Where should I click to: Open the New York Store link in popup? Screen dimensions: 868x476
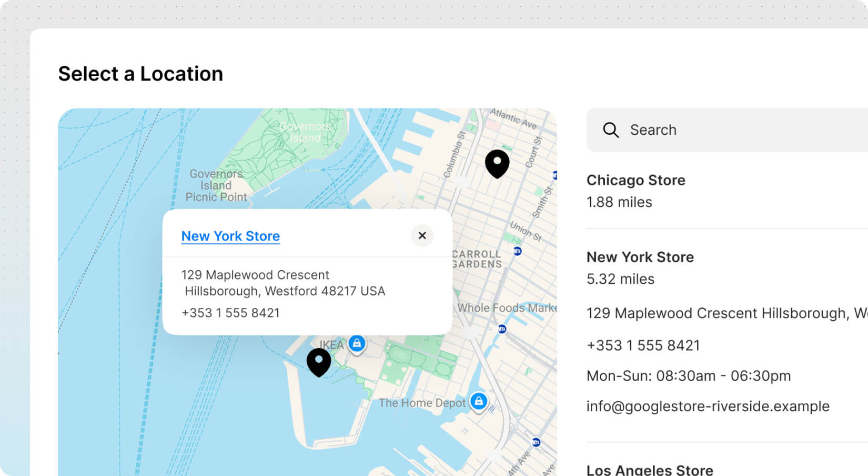pos(230,236)
